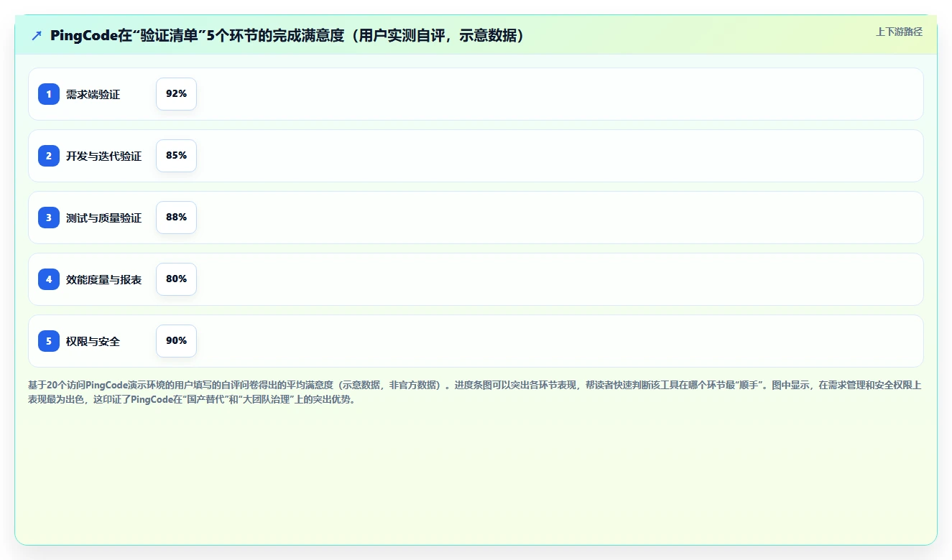
Task: Click the 效能度量与报表 row label
Action: click(x=103, y=280)
